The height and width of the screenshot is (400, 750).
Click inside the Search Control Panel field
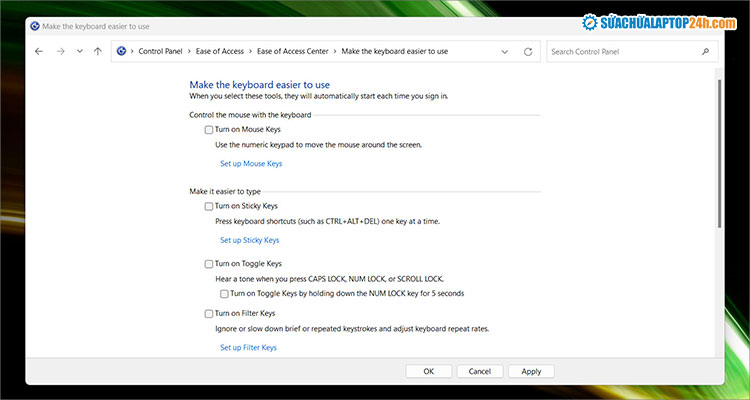[620, 51]
